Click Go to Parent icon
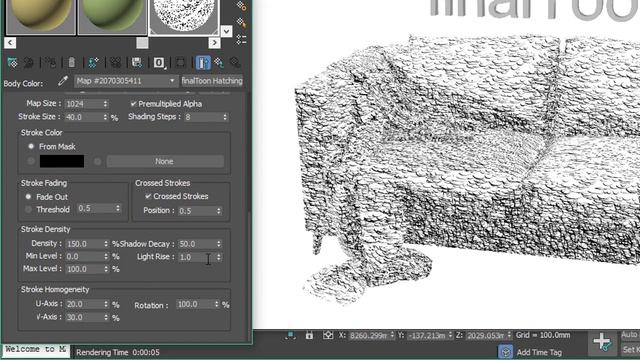This screenshot has height=360, width=640. tap(220, 62)
